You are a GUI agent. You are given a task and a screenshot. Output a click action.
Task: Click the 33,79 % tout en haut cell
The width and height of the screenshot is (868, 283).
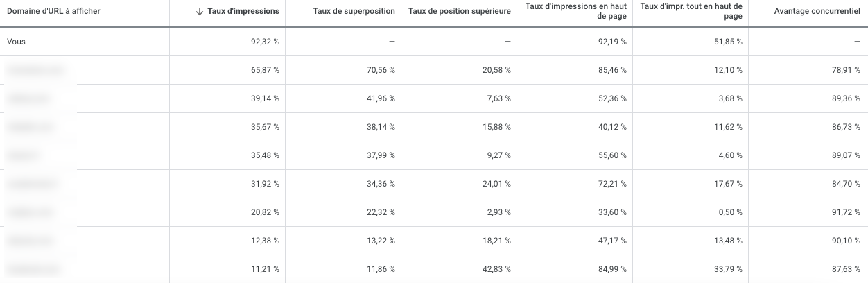[x=728, y=269]
